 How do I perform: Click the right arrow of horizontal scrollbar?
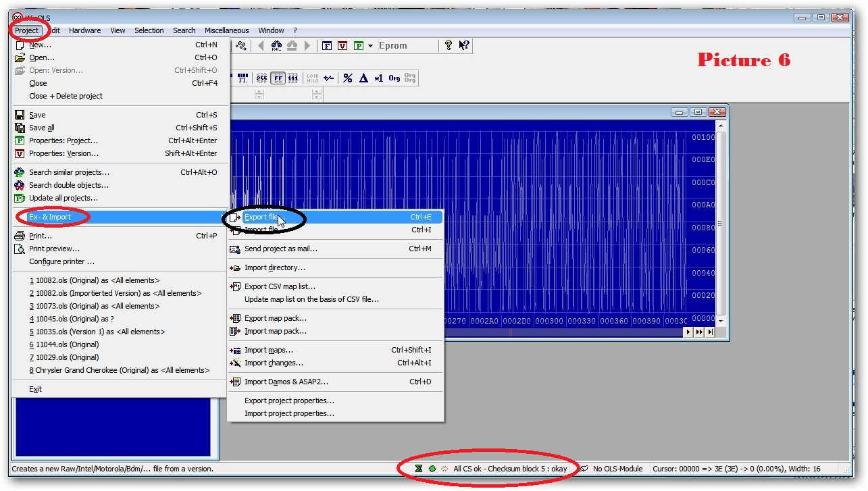tap(689, 332)
